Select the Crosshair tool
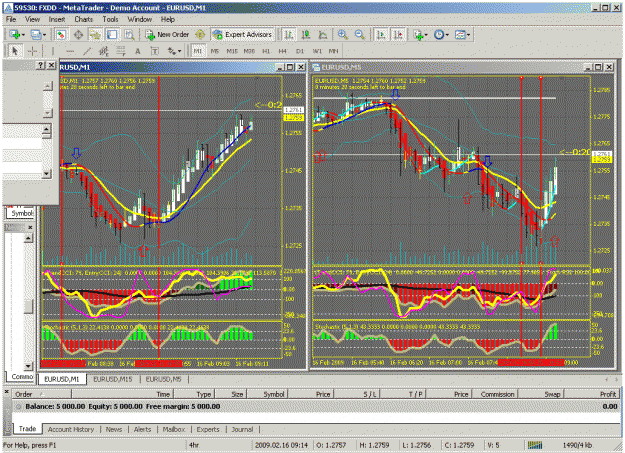 [x=32, y=51]
